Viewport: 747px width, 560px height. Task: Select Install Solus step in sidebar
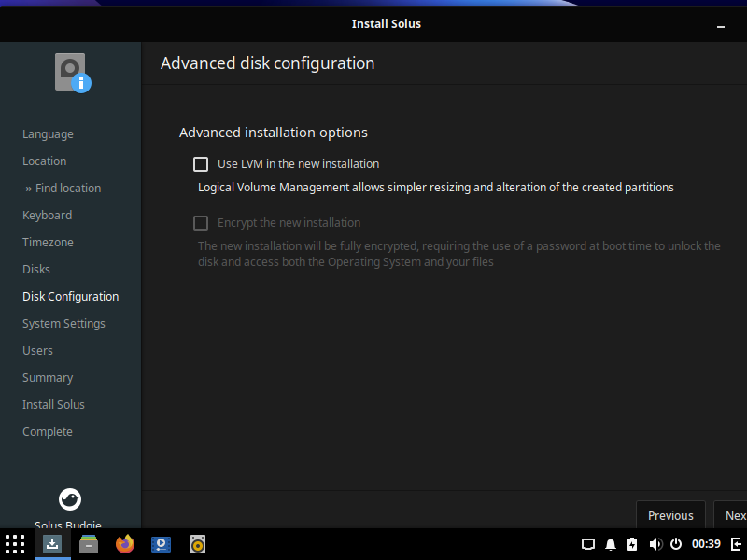(53, 405)
